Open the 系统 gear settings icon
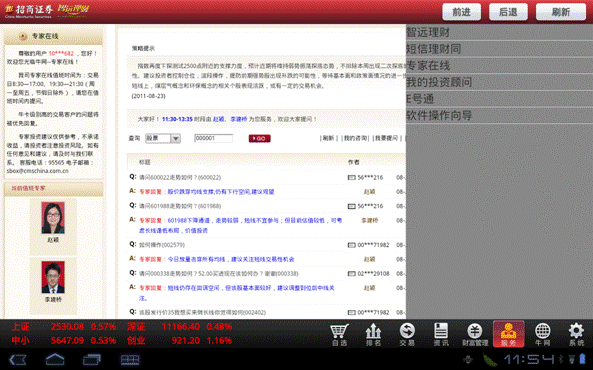 coord(576,334)
